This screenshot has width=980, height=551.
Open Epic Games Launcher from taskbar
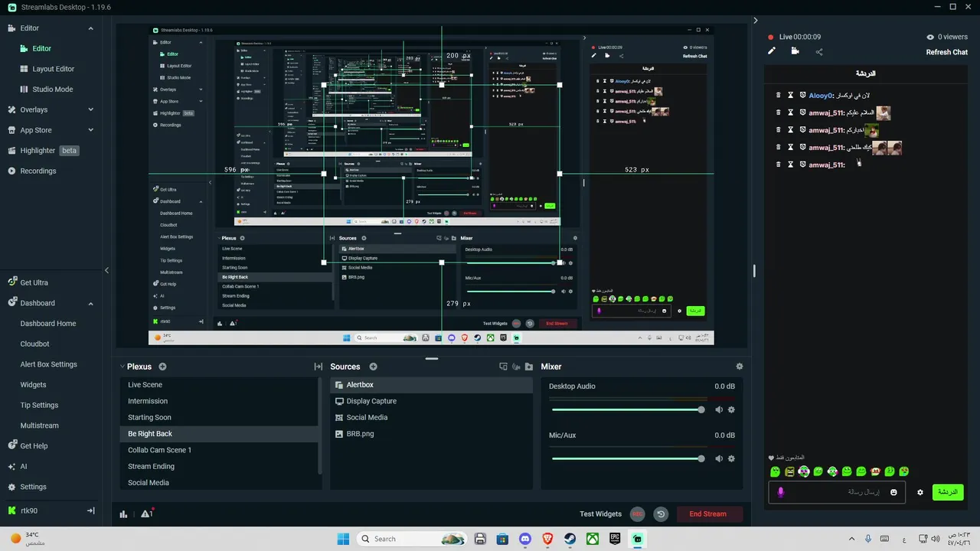pyautogui.click(x=615, y=539)
